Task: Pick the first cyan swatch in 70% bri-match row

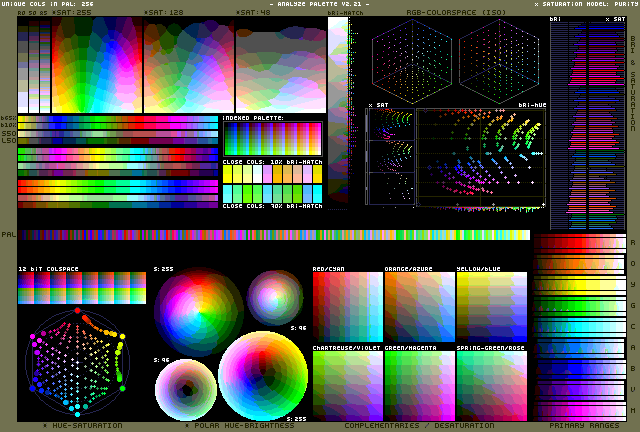Action: [227, 194]
